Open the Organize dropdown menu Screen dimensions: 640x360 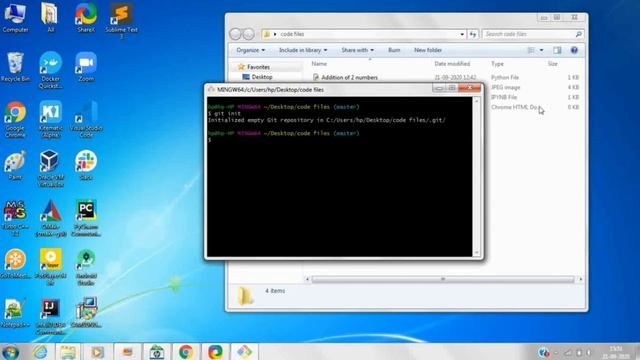(x=251, y=50)
